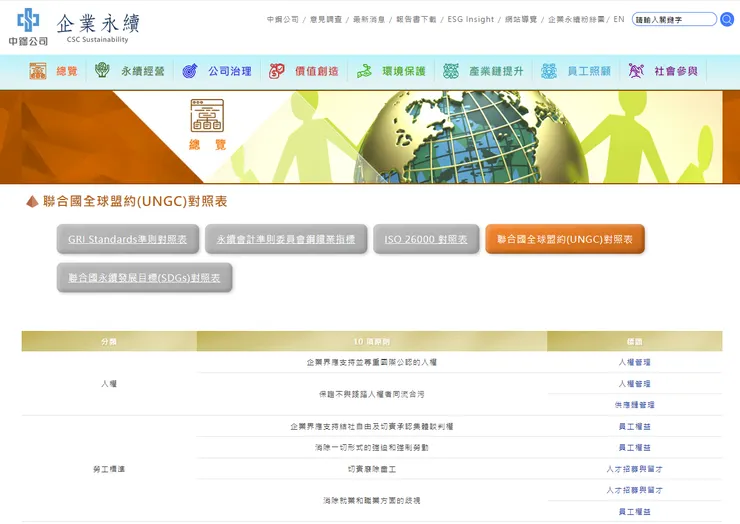Focus the 請輸入關鍵字 search field

pyautogui.click(x=674, y=19)
